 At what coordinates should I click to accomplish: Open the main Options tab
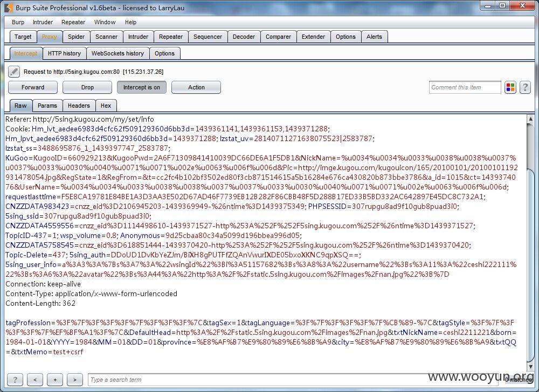coord(346,37)
